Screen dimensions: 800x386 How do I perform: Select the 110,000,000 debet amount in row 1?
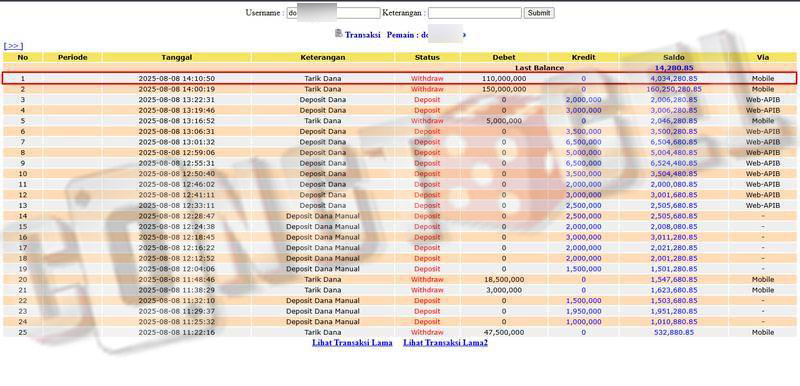(504, 79)
